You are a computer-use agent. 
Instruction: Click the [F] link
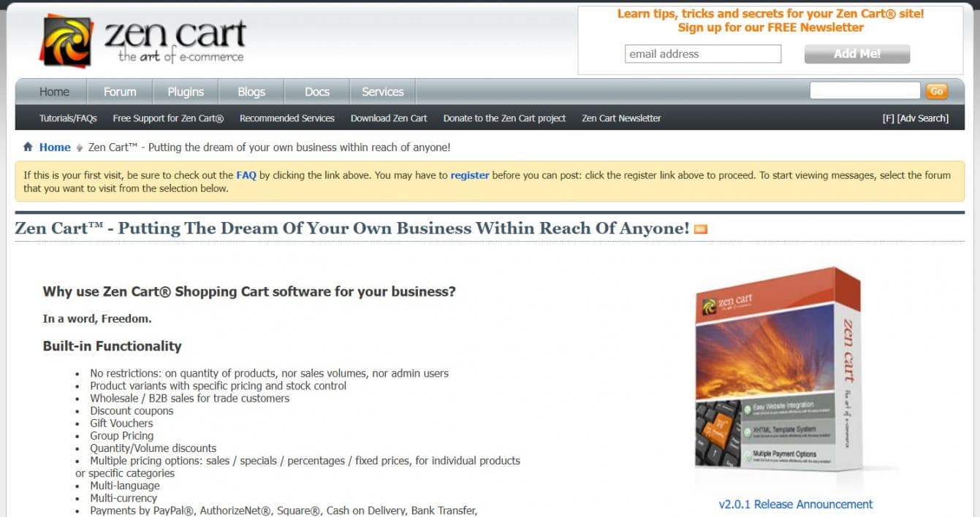[888, 118]
